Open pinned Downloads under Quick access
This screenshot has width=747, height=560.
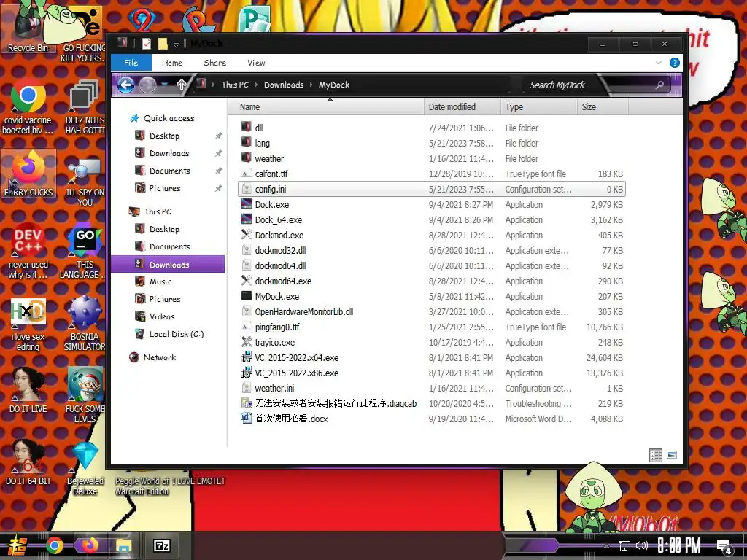pos(169,153)
